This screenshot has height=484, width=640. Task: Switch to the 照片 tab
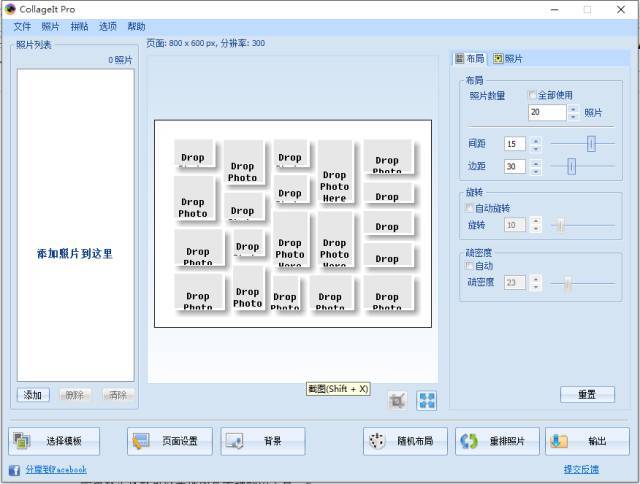coord(508,59)
